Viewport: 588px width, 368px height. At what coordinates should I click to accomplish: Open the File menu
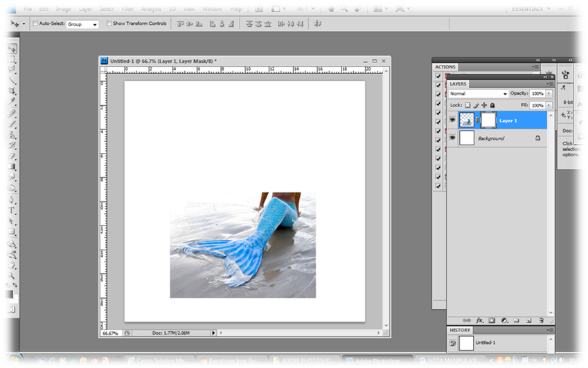[28, 9]
